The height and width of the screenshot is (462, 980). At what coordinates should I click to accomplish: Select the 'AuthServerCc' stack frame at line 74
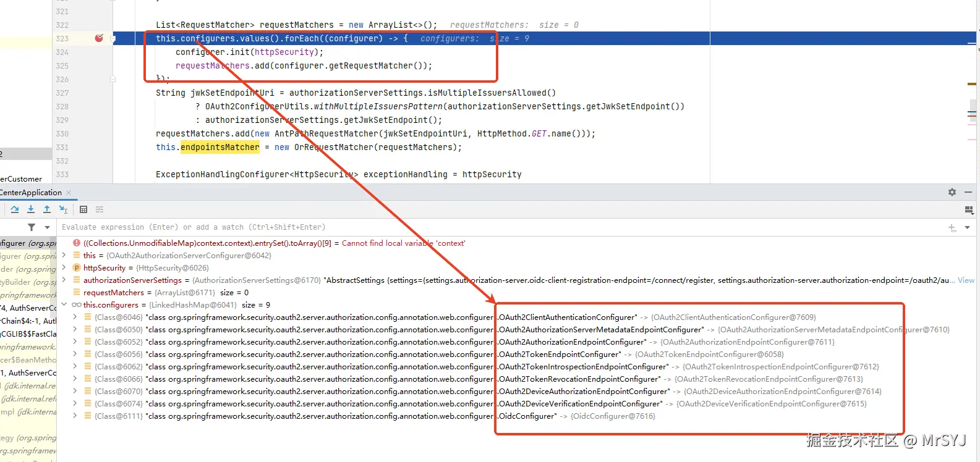28,308
